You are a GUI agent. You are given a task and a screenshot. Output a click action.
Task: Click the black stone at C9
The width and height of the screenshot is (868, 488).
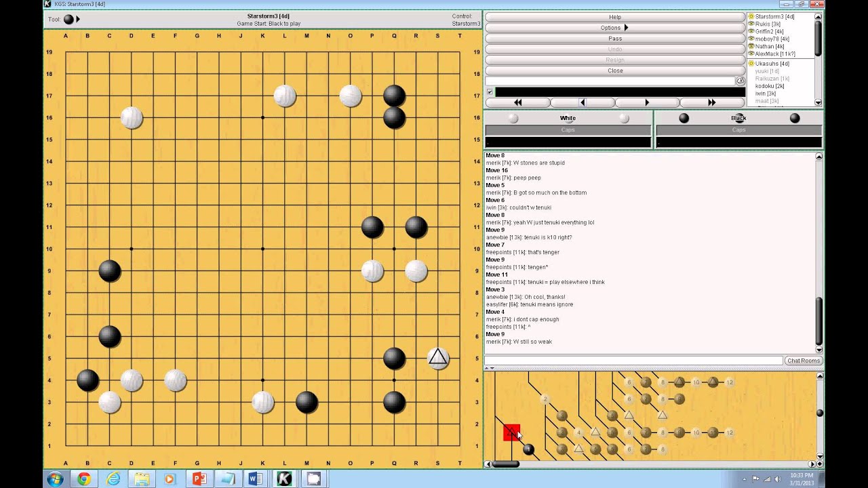[x=110, y=271]
